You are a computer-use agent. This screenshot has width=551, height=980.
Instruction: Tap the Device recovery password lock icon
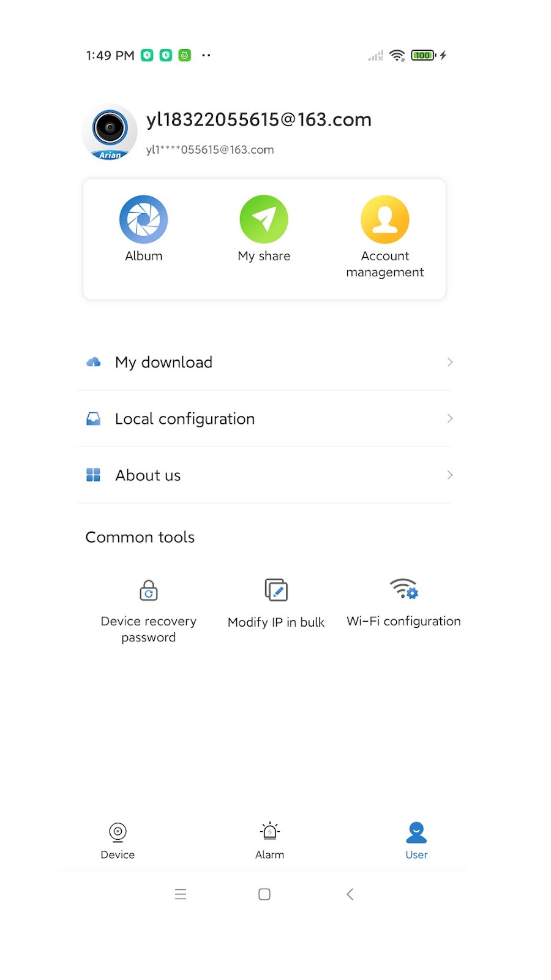click(x=148, y=590)
